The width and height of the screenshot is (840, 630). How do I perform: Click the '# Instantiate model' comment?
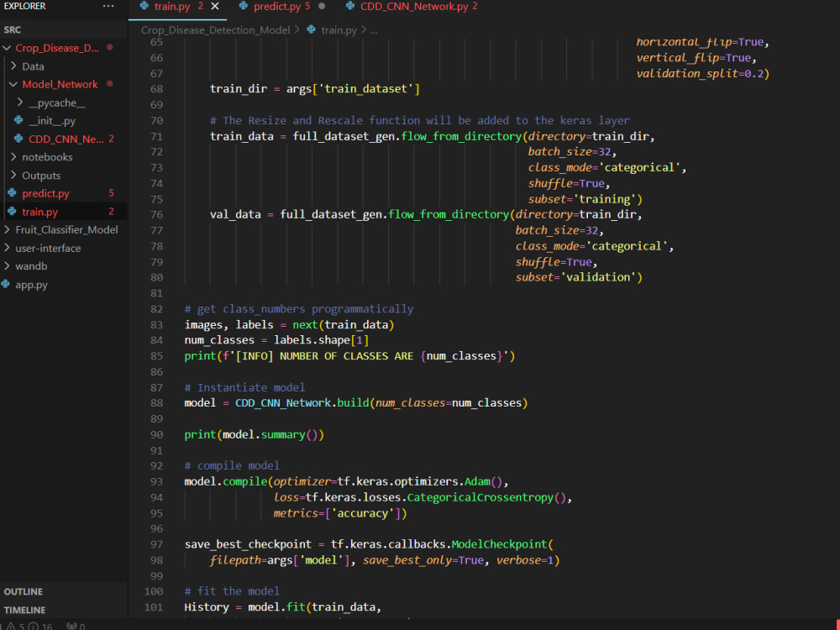click(244, 387)
